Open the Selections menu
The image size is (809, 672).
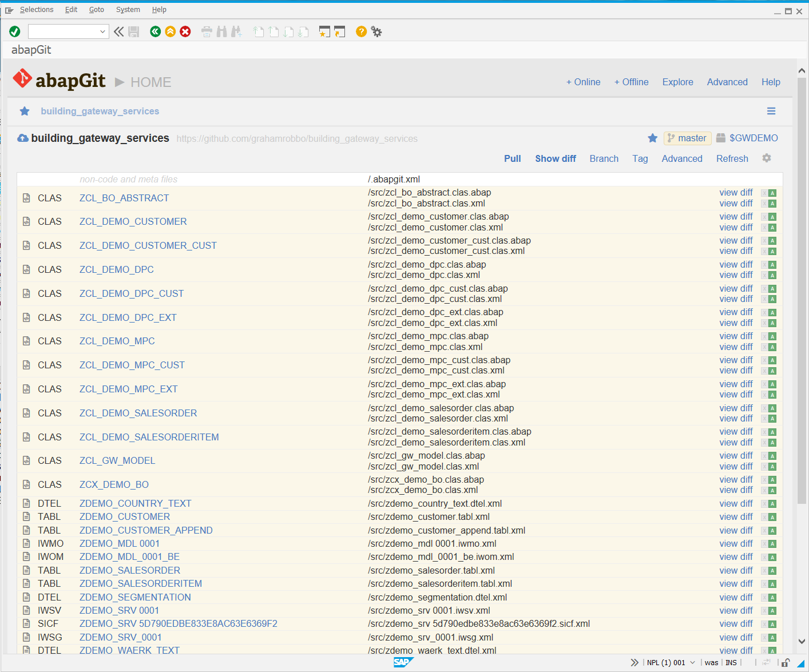[37, 10]
